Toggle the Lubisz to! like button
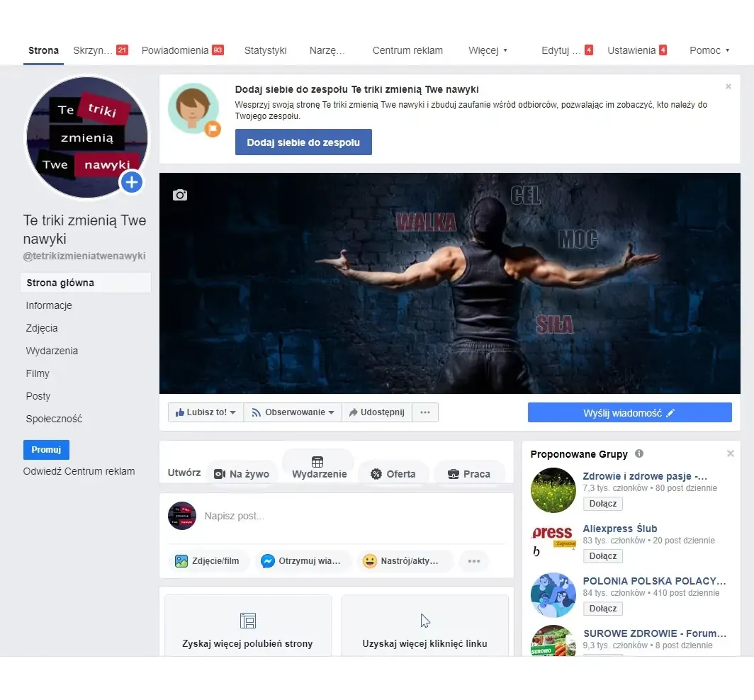The width and height of the screenshot is (754, 700). point(206,412)
